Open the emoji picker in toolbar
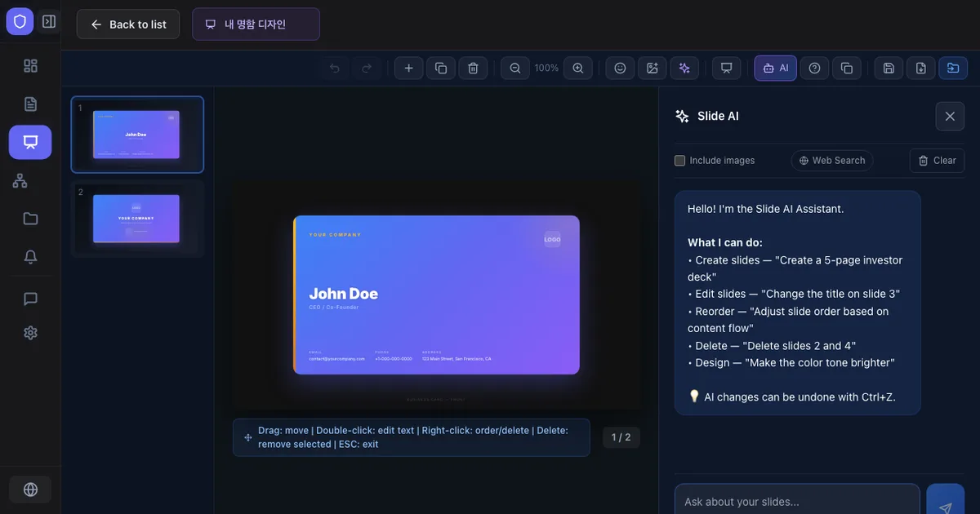 tap(620, 69)
